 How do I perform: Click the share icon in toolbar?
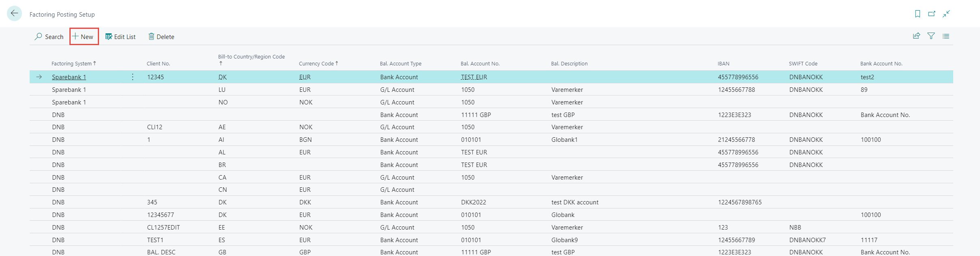tap(916, 36)
